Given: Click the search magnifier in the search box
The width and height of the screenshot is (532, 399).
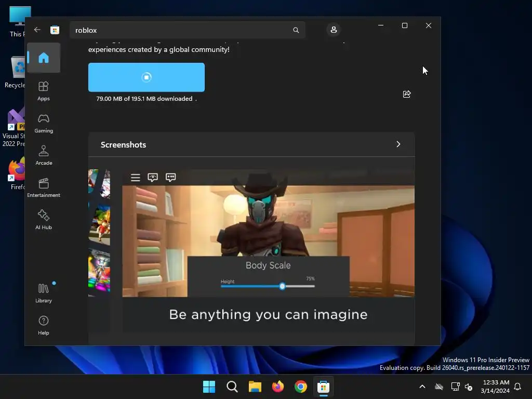Looking at the screenshot, I should (x=296, y=30).
